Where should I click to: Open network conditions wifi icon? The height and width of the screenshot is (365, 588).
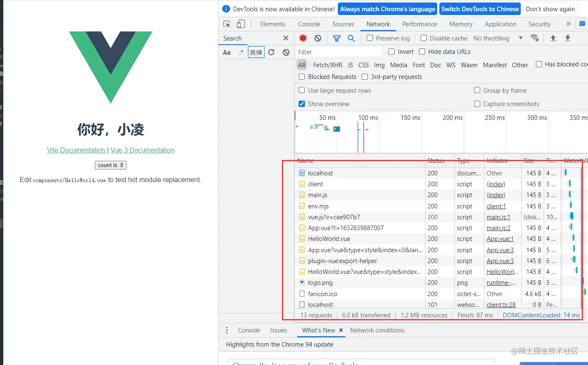pyautogui.click(x=534, y=38)
